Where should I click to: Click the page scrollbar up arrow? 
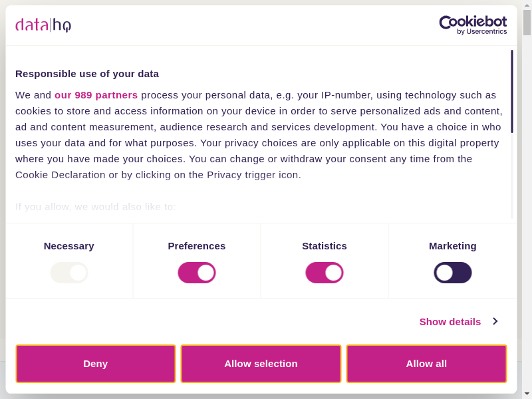pyautogui.click(x=527, y=5)
